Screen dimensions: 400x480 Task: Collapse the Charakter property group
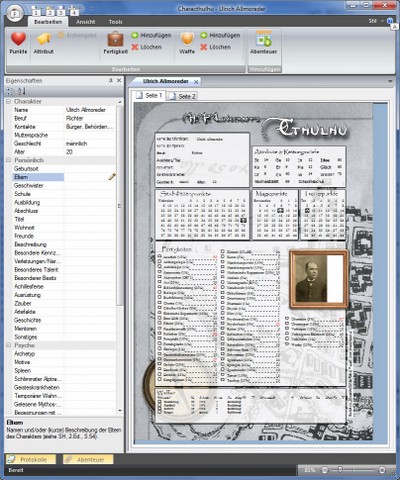point(8,101)
